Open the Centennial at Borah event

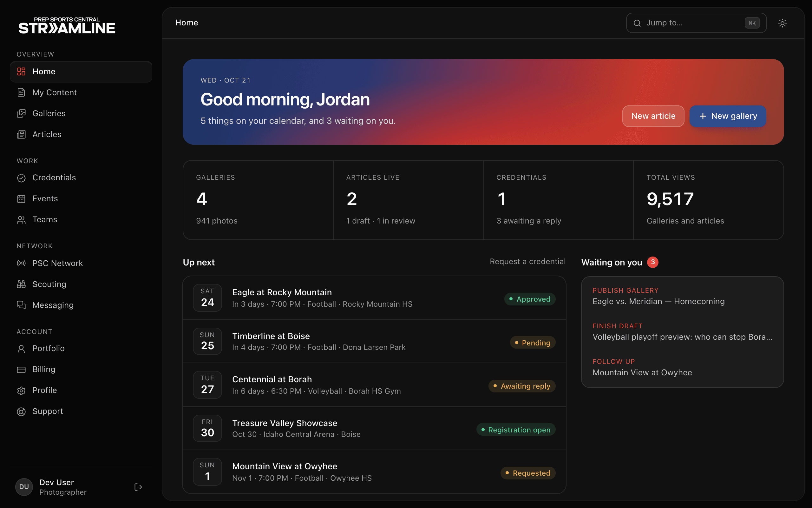[x=374, y=385]
